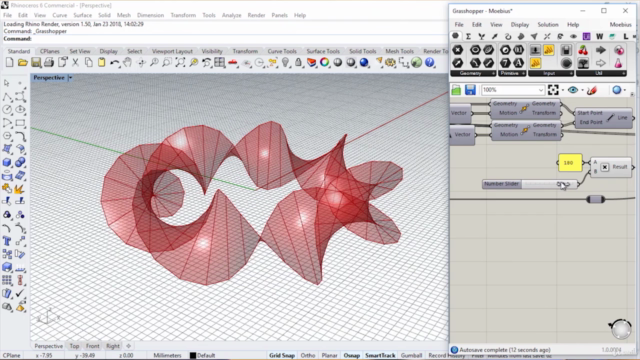Click the Zoom Extents icon

pos(180,62)
